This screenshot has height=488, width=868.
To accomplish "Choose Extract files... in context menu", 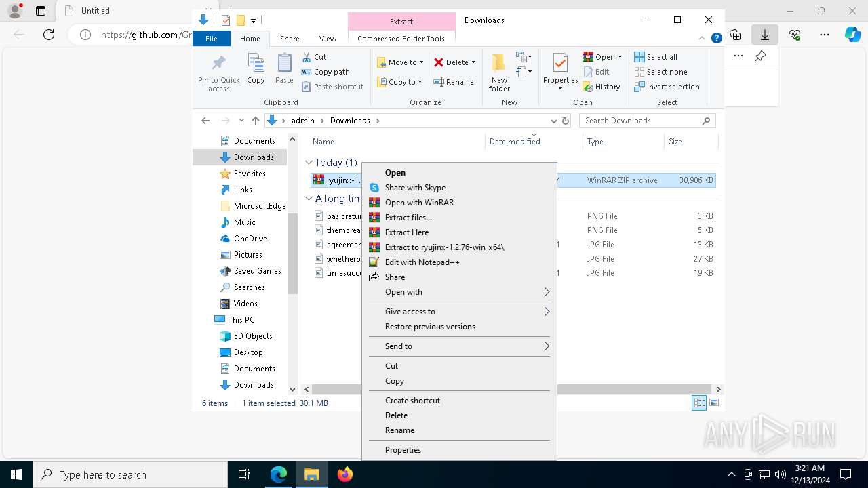I will (459, 218).
